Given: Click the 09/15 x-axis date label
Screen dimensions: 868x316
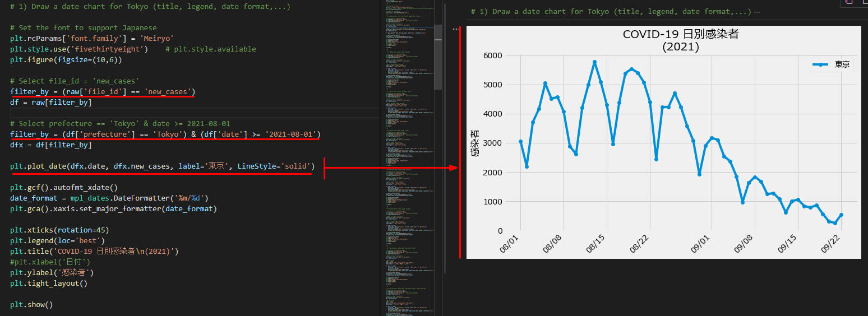Looking at the screenshot, I should tap(787, 244).
